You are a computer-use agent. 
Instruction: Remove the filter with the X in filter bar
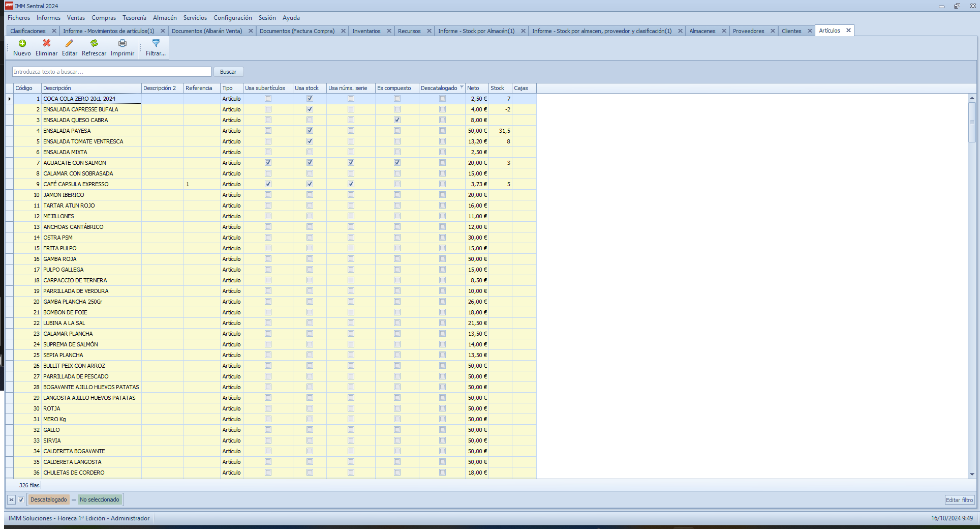[x=11, y=500]
